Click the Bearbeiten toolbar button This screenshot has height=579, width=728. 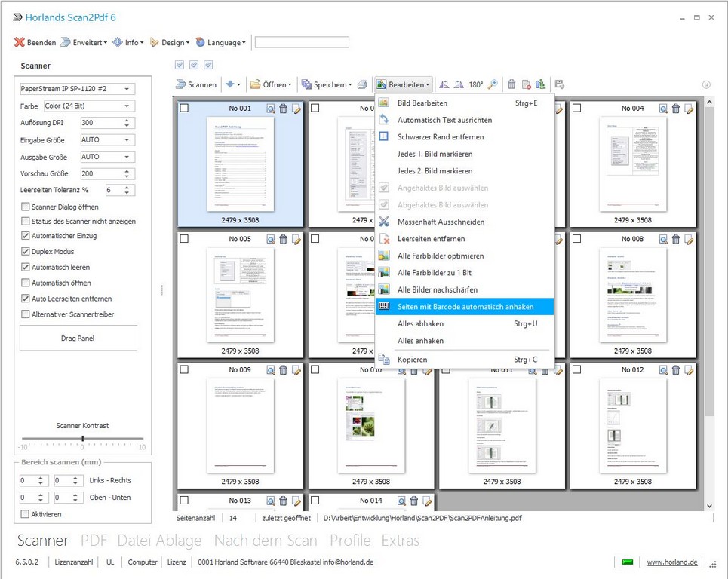pyautogui.click(x=404, y=84)
